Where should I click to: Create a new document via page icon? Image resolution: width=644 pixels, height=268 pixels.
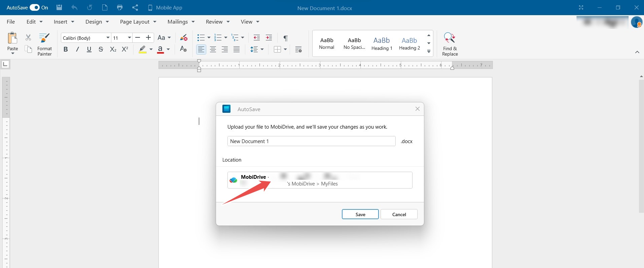tap(105, 7)
